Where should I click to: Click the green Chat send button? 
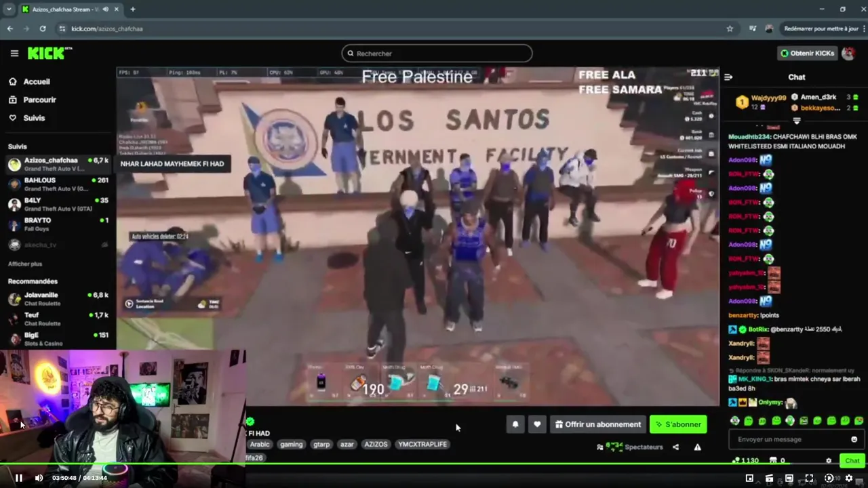852,461
